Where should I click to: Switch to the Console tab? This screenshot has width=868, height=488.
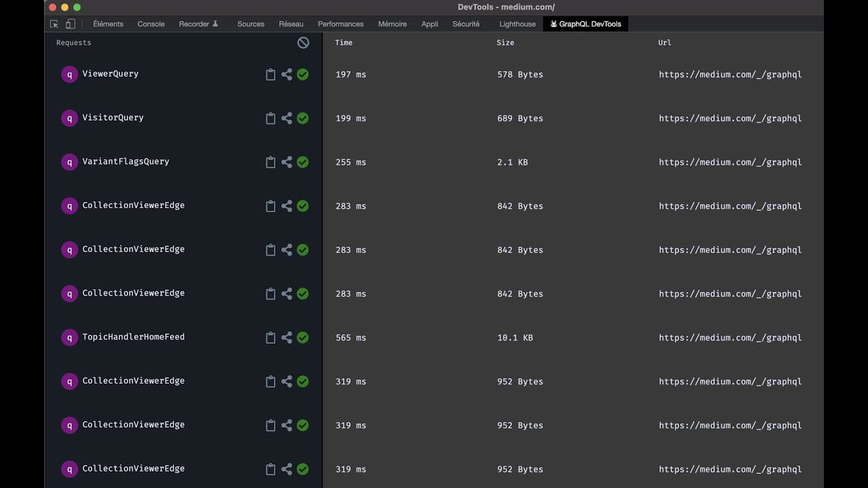tap(151, 24)
